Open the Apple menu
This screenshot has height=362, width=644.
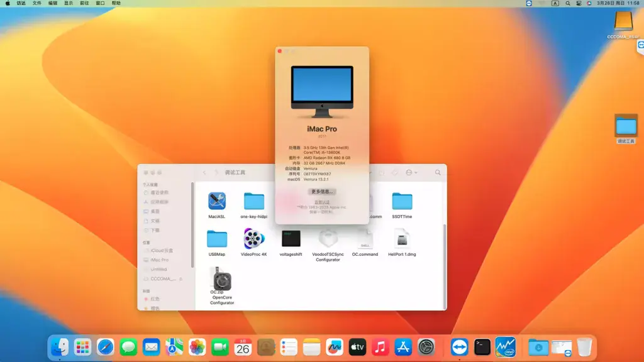pos(8,3)
